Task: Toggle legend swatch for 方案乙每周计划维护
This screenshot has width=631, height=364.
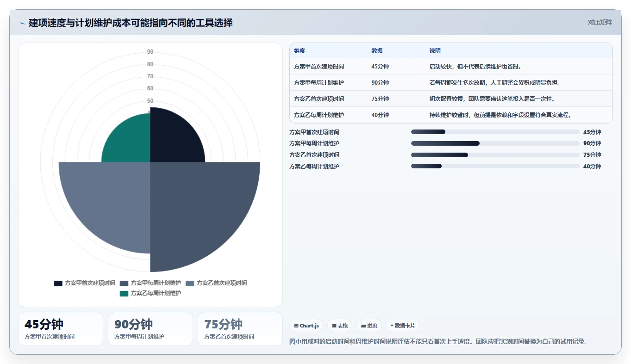Action: [x=124, y=293]
